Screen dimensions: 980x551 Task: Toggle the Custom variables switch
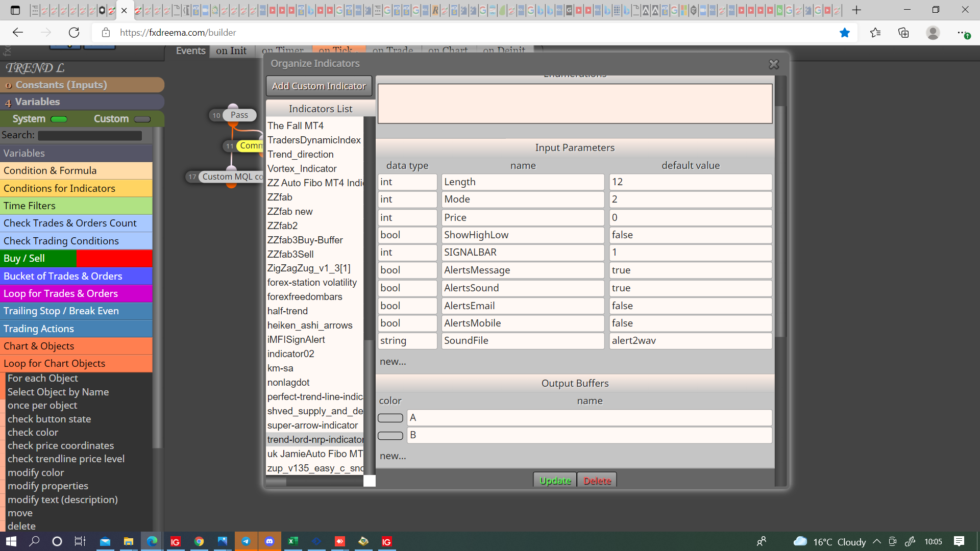click(142, 119)
